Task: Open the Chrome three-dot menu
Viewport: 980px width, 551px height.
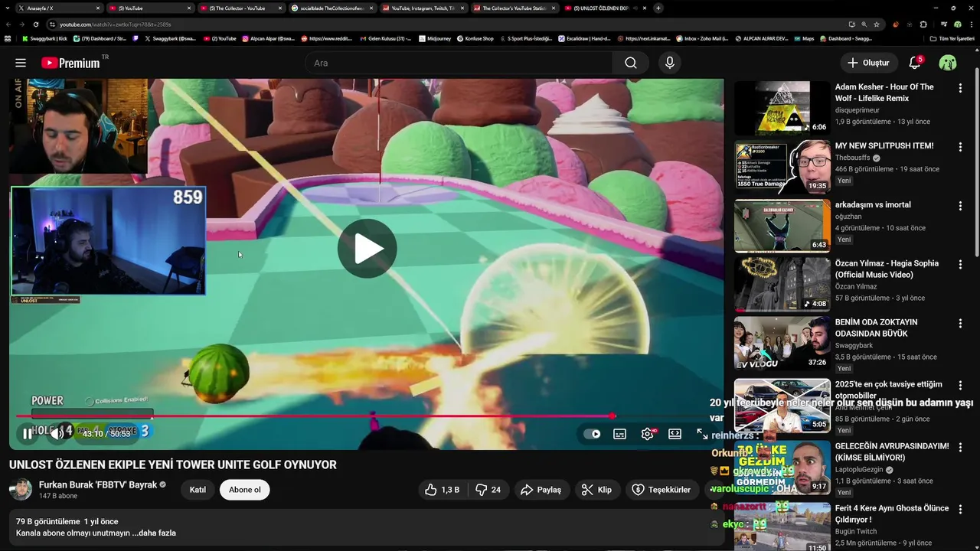Action: (x=971, y=24)
